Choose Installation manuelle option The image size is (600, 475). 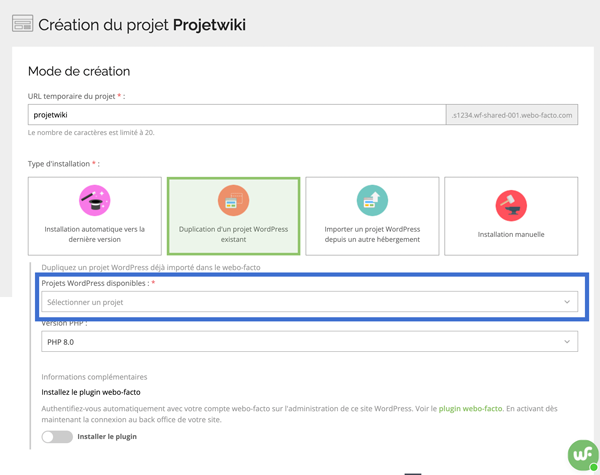tap(511, 216)
